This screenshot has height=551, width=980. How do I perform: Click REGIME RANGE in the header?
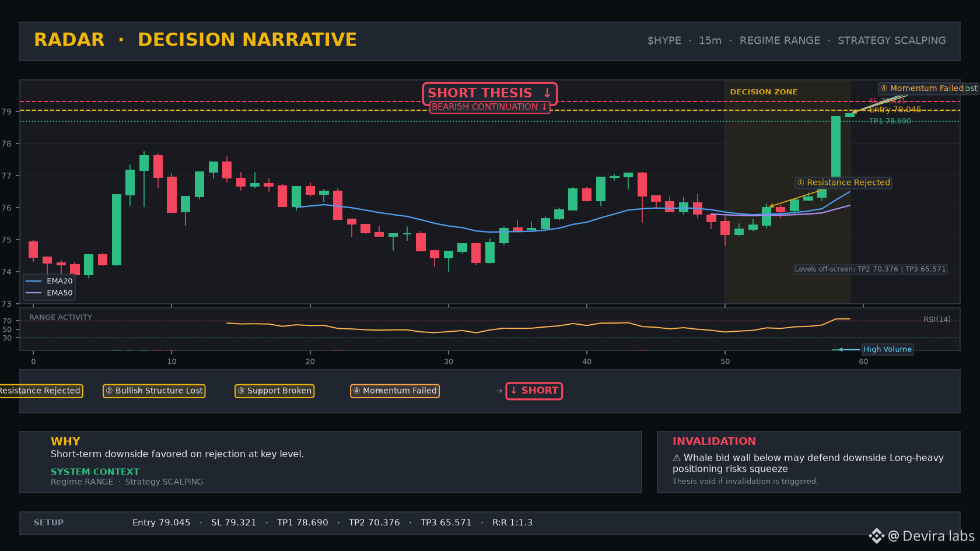pyautogui.click(x=780, y=41)
